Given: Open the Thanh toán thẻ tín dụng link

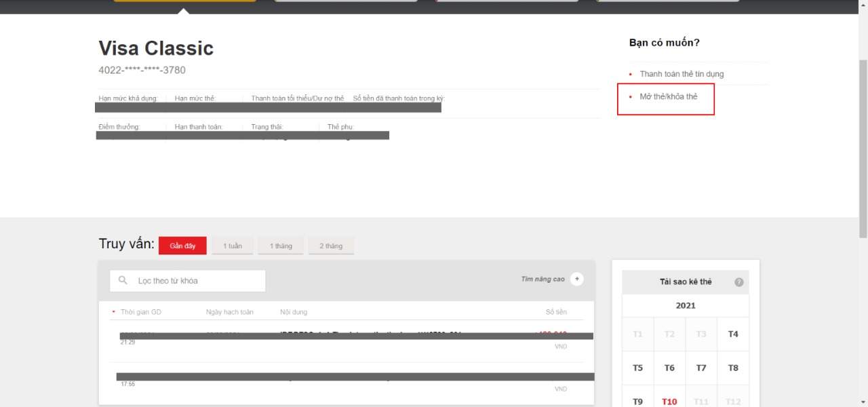Looking at the screenshot, I should click(x=682, y=74).
